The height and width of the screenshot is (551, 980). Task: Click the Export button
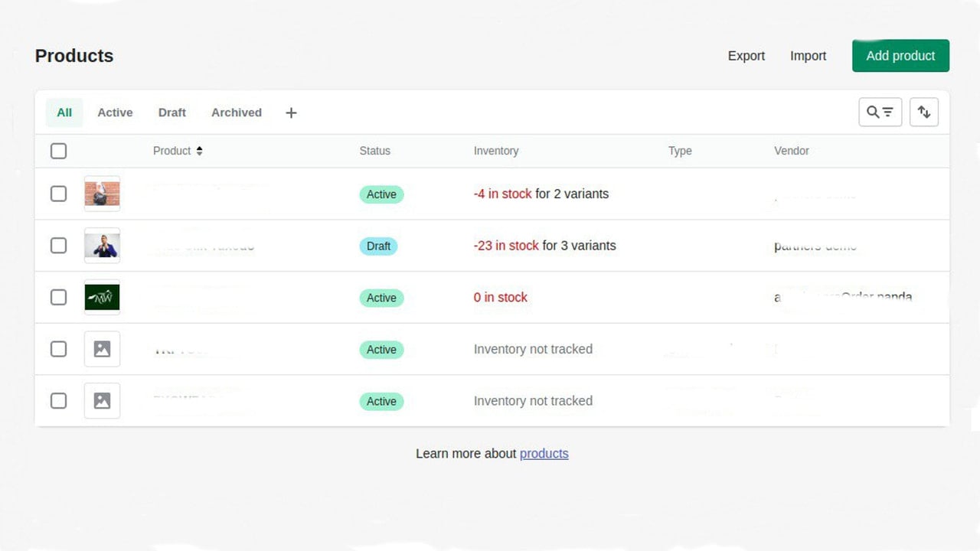tap(746, 56)
